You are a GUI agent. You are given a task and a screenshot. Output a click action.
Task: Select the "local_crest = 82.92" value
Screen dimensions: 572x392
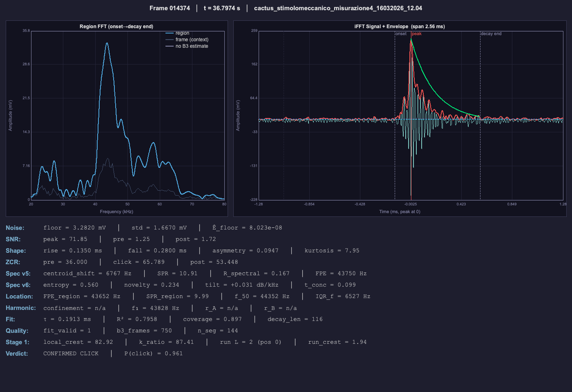point(78,342)
